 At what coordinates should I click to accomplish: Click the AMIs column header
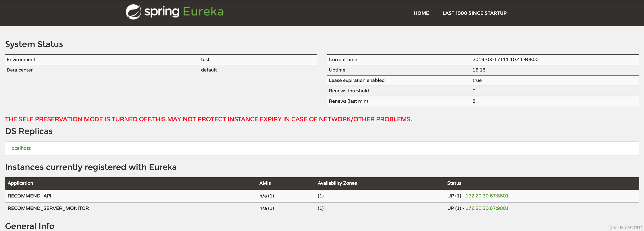pos(265,183)
